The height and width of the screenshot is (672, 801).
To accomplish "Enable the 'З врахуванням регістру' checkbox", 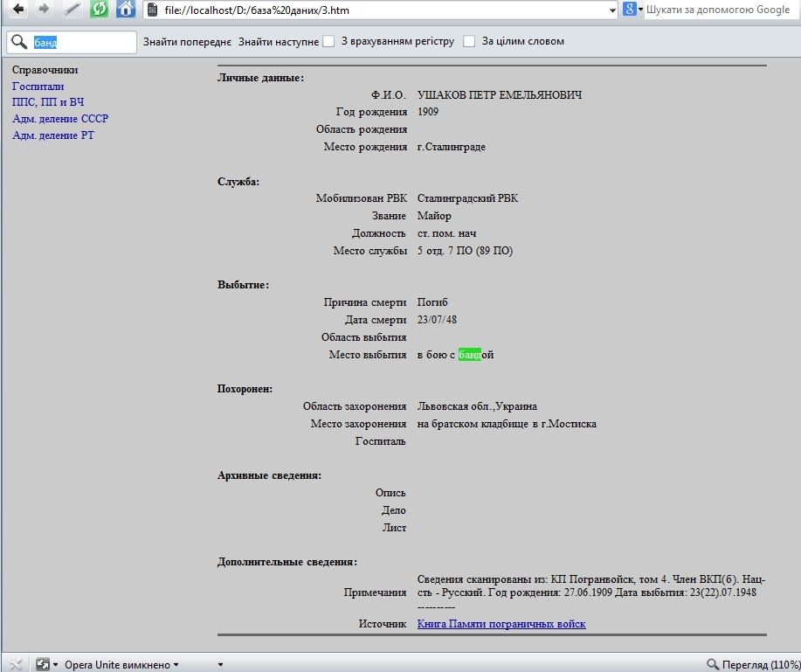I will [328, 41].
